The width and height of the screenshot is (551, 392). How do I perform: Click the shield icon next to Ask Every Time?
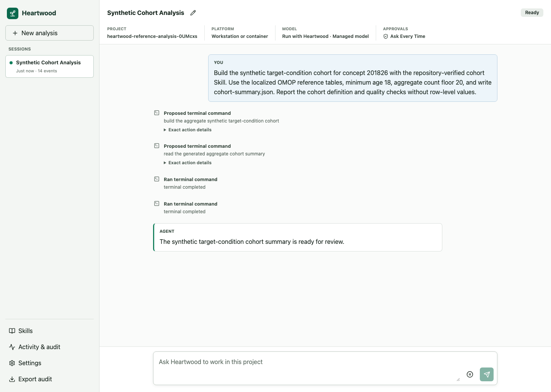coord(386,36)
